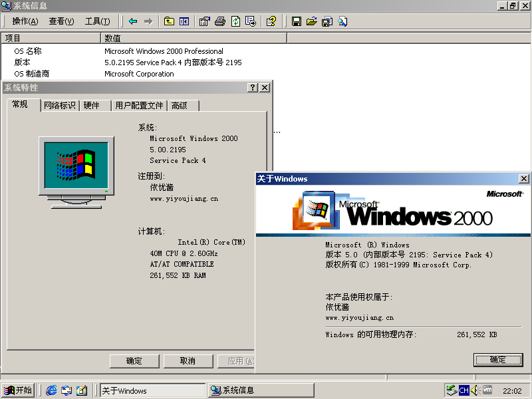Click the Print toolbar icon

220,21
